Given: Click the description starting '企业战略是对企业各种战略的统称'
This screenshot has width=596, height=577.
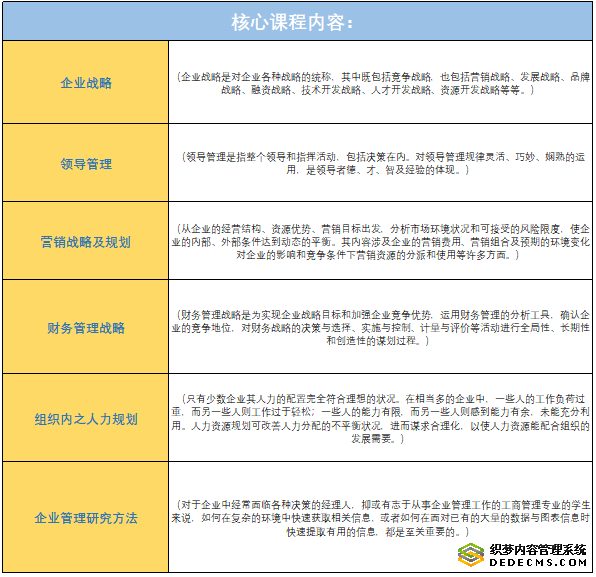Looking at the screenshot, I should click(x=381, y=83).
